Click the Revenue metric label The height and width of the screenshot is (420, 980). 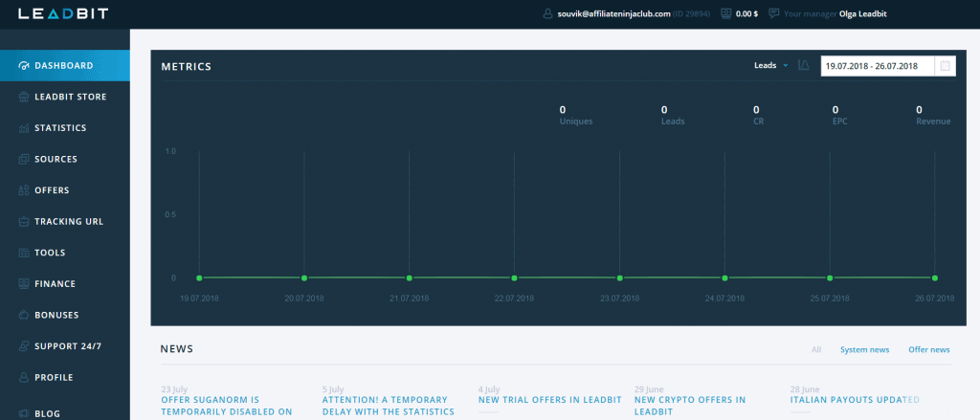click(933, 122)
